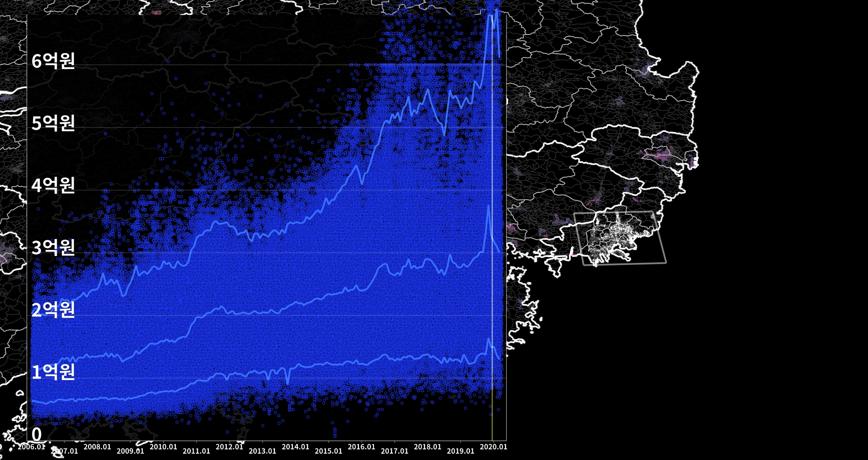
Task: Select the 3억원 y-axis label
Action: 53,247
